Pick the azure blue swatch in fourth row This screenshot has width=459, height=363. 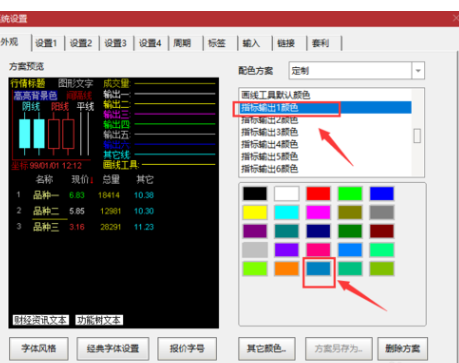point(350,250)
